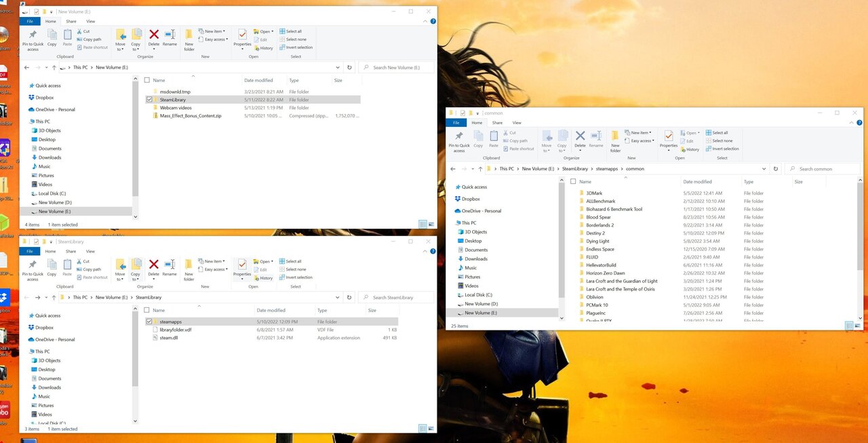This screenshot has width=868, height=443.
Task: Select the Copy path icon in the ribbon
Action: point(92,40)
